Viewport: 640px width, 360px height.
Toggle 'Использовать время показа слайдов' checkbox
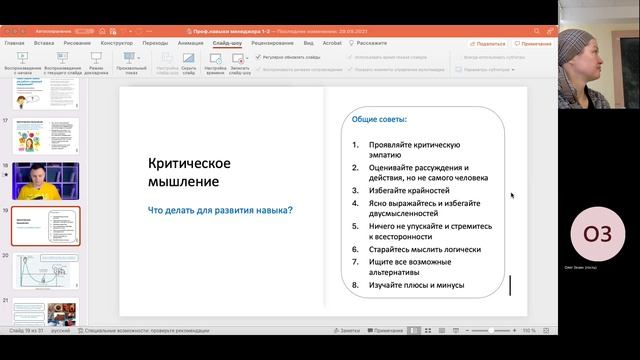[350, 57]
